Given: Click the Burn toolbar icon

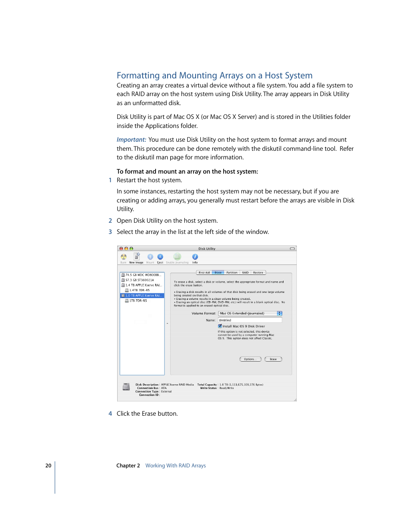Looking at the screenshot, I should click(124, 257).
